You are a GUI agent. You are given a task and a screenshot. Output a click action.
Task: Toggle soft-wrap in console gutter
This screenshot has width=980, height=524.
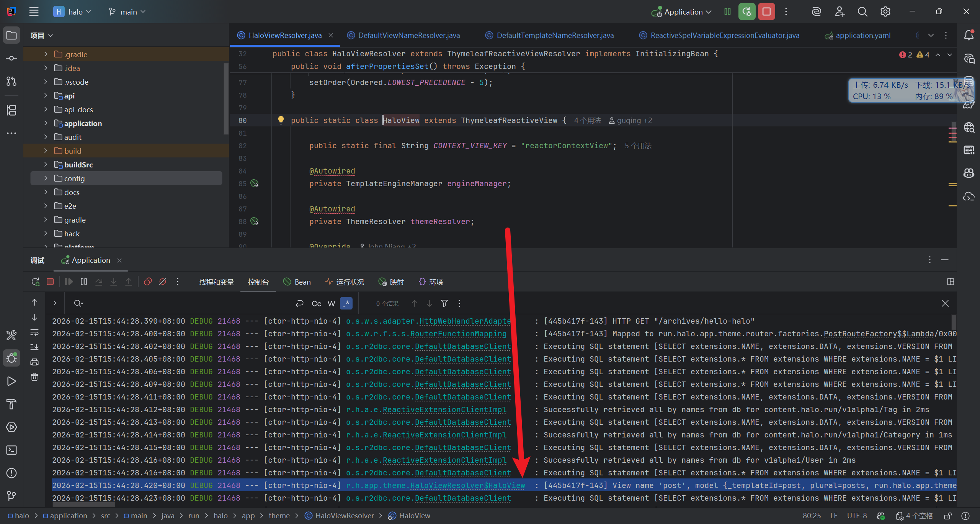click(34, 332)
